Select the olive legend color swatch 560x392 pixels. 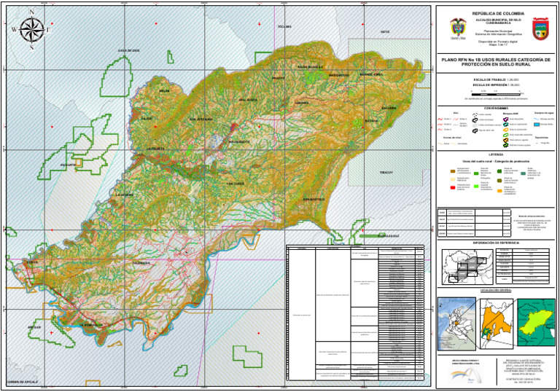pyautogui.click(x=499, y=181)
